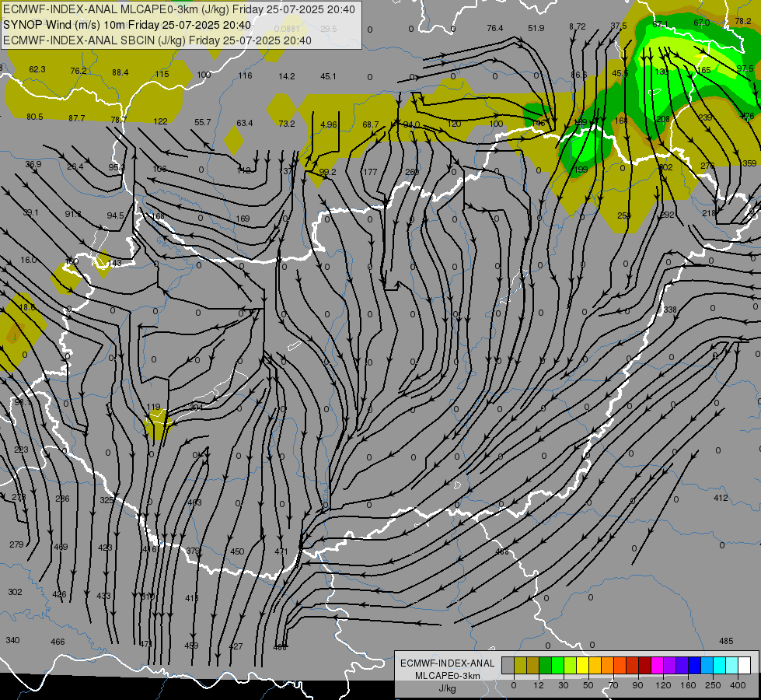Click the legend tick label '400'
761x700 pixels.
click(x=738, y=685)
